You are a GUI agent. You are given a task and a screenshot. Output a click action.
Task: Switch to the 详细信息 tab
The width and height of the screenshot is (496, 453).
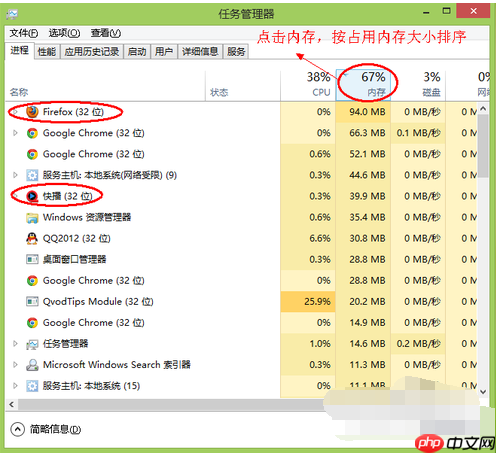click(x=200, y=52)
